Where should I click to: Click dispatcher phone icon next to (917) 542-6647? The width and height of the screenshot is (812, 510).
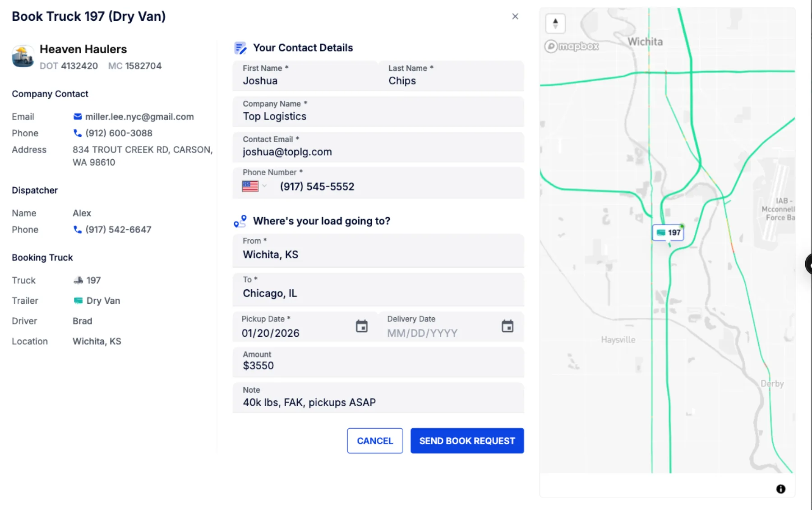click(x=78, y=229)
